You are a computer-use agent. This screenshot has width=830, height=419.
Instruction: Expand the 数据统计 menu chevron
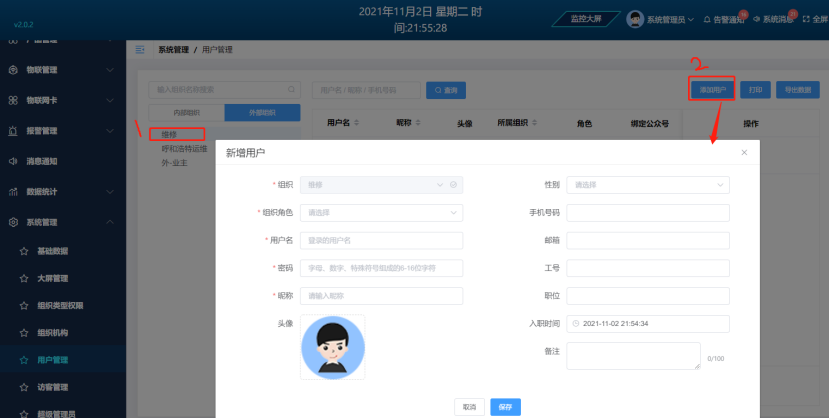coord(110,192)
